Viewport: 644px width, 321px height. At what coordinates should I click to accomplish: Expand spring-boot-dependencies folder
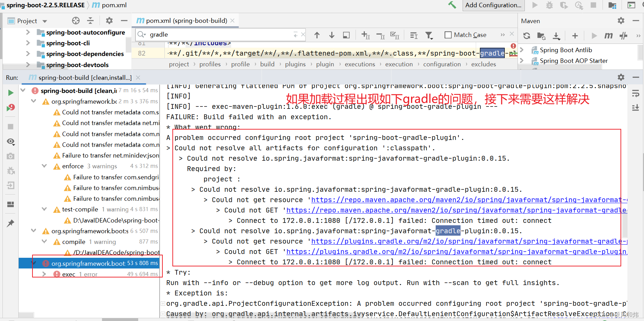pyautogui.click(x=28, y=54)
